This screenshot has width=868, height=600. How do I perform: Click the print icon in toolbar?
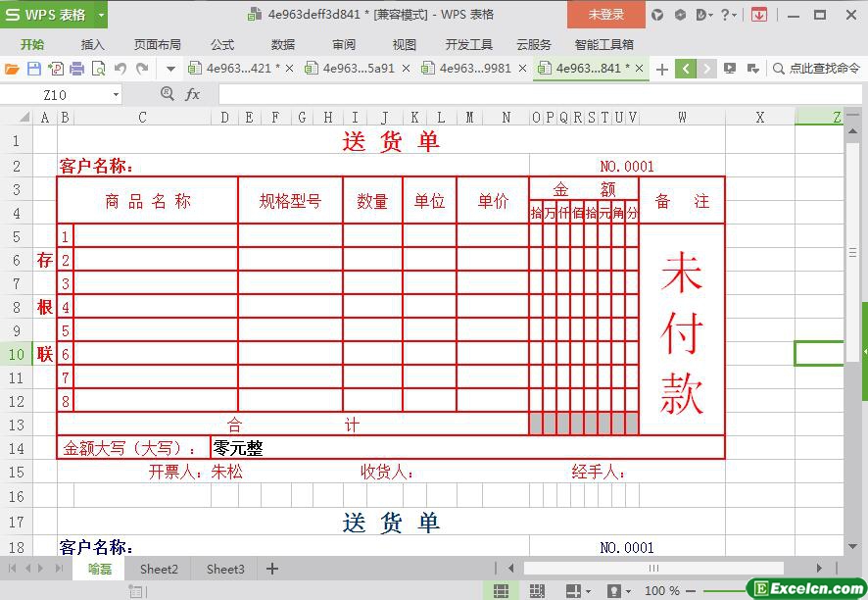[77, 69]
